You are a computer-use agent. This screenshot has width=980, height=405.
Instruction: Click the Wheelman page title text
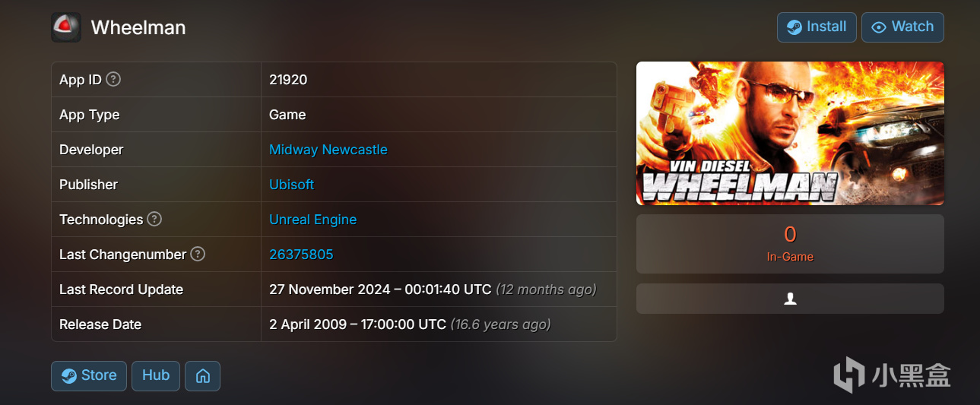(x=138, y=27)
